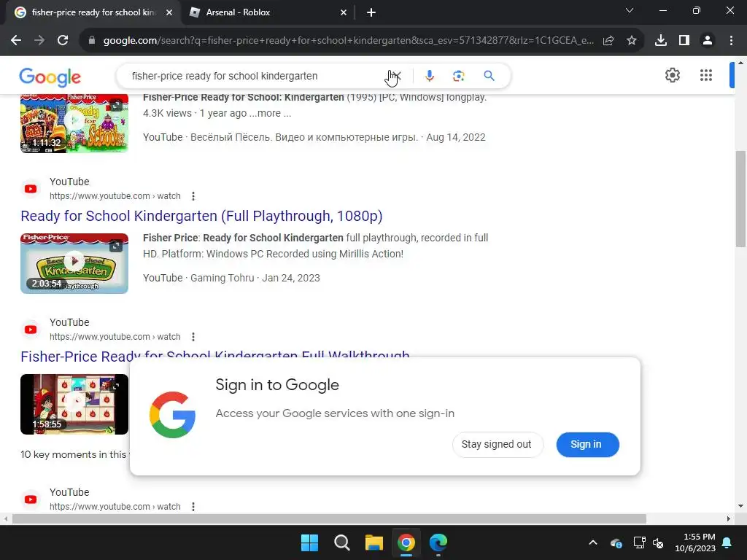
Task: Open Google apps grid
Action: [706, 75]
